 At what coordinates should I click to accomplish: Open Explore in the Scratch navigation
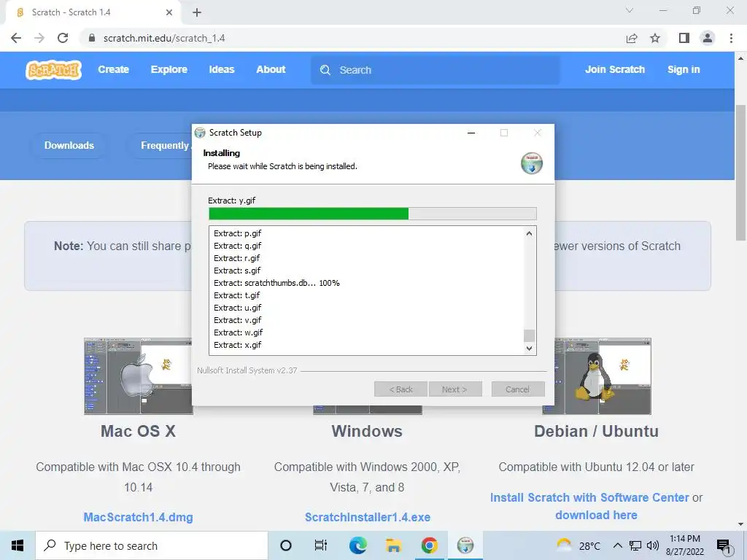pos(169,69)
